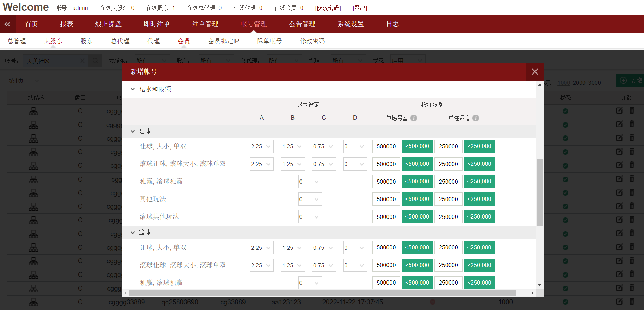Close the 新增帐号 dialog
The width and height of the screenshot is (644, 310).
(x=534, y=72)
